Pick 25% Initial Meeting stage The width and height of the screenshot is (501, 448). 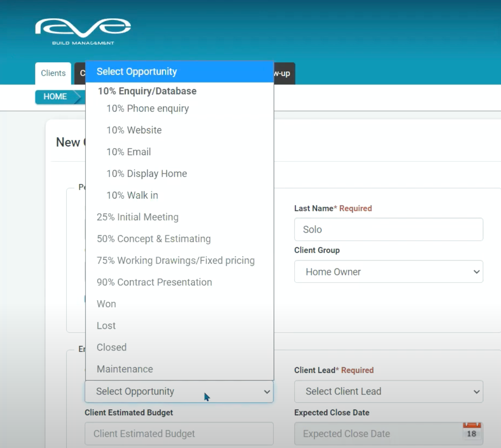(180, 217)
